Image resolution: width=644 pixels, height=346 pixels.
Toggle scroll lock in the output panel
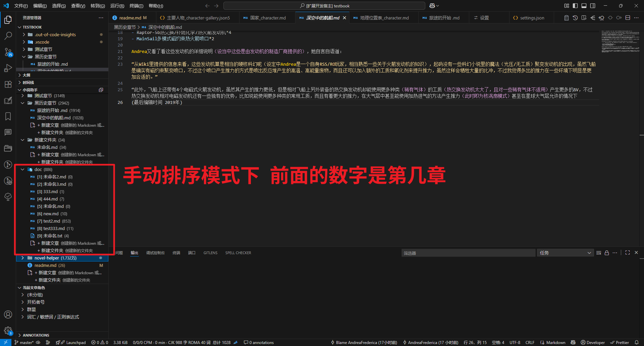pos(606,252)
